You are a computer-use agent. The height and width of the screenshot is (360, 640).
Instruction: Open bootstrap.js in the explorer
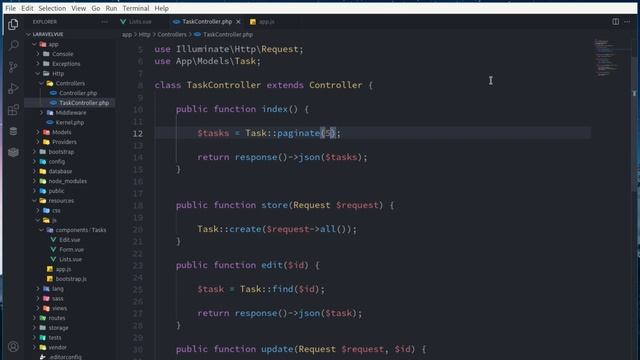click(71, 279)
